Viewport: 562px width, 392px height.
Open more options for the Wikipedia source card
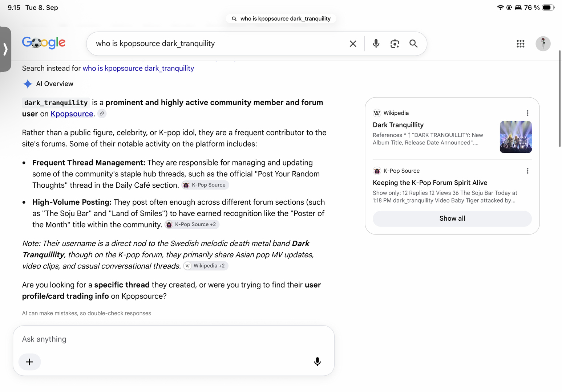pos(527,113)
